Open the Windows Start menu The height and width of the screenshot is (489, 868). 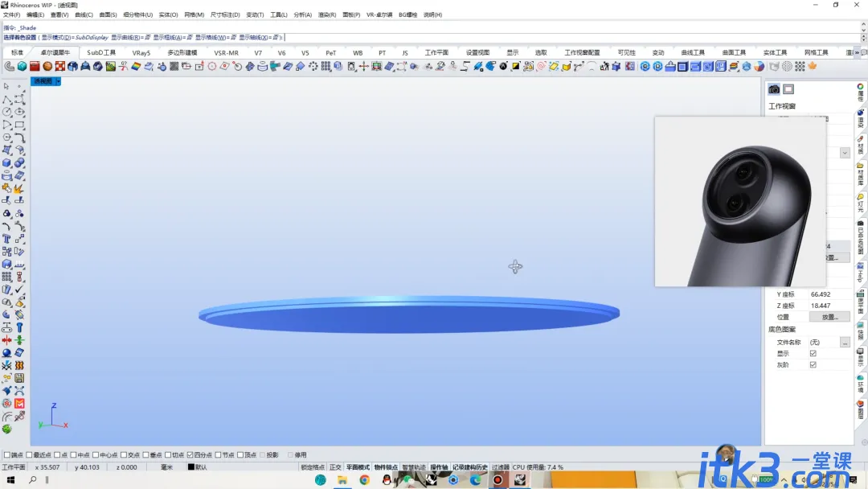pos(10,480)
